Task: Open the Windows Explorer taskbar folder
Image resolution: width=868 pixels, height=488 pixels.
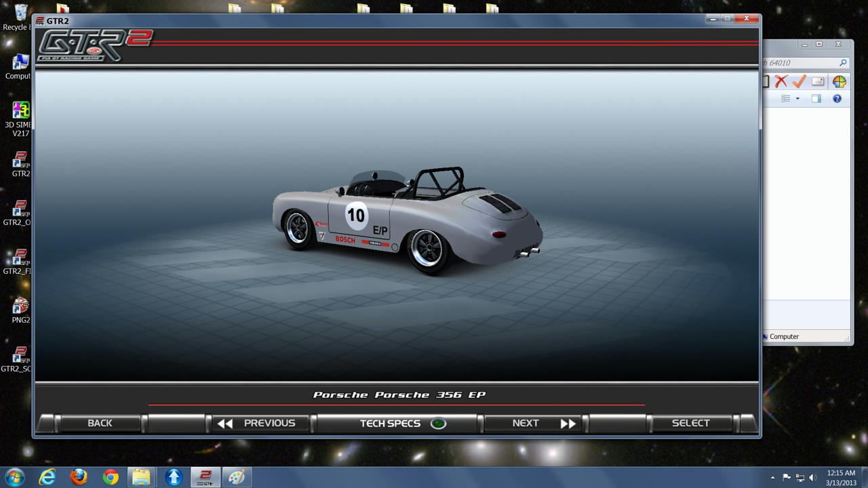Action: pyautogui.click(x=141, y=477)
